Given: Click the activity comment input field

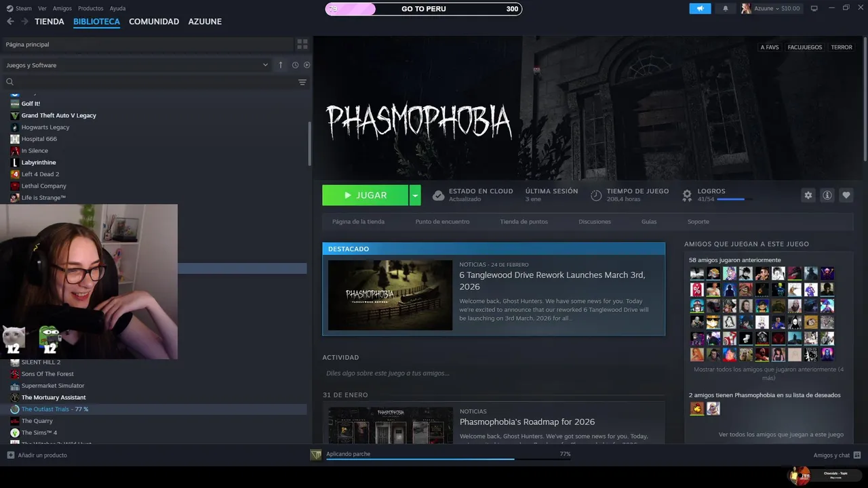Looking at the screenshot, I should 494,373.
